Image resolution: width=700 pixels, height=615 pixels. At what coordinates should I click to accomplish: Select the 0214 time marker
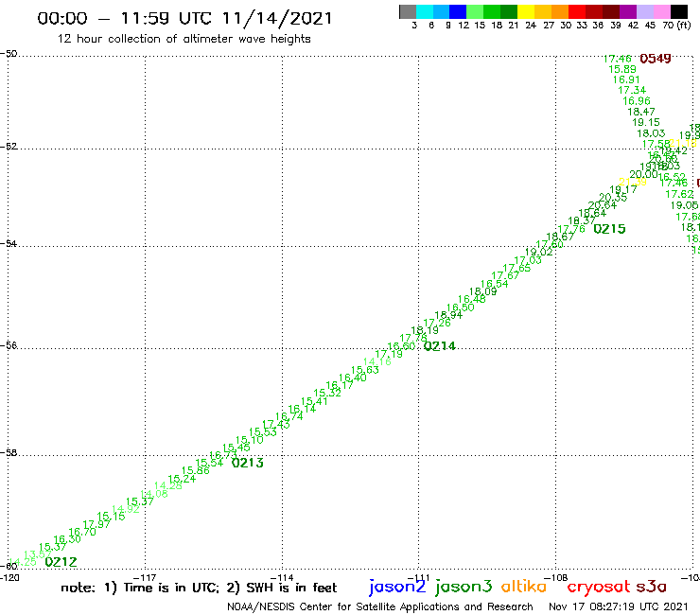(440, 346)
